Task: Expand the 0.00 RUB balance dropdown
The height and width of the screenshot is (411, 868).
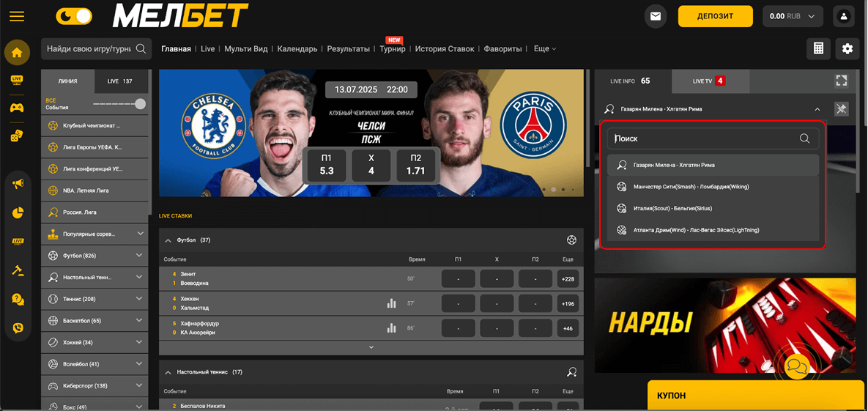Action: coord(793,16)
